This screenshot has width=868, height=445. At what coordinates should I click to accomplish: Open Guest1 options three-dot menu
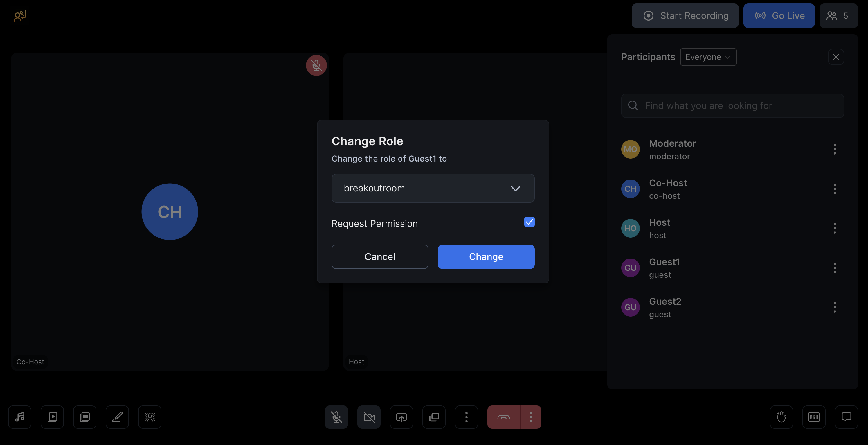835,268
